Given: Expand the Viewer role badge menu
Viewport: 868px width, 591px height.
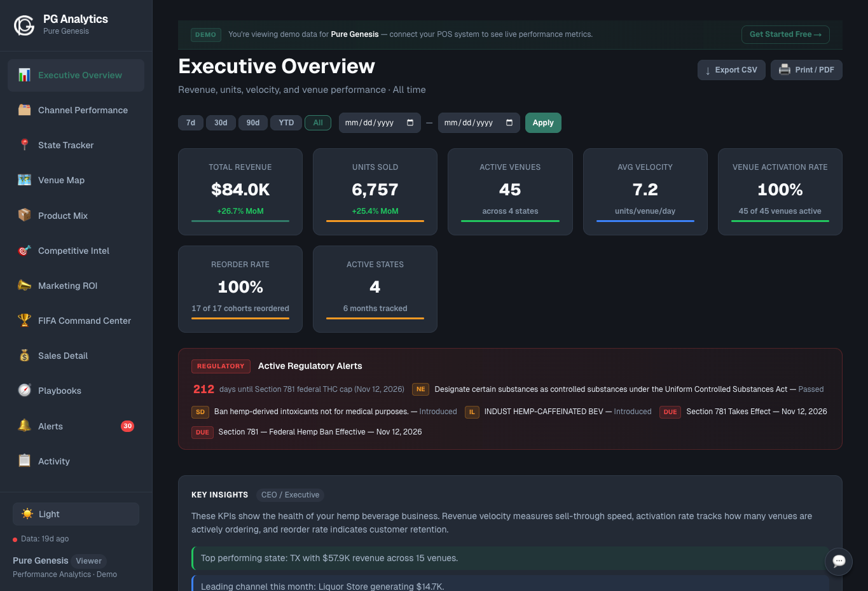Looking at the screenshot, I should point(88,561).
